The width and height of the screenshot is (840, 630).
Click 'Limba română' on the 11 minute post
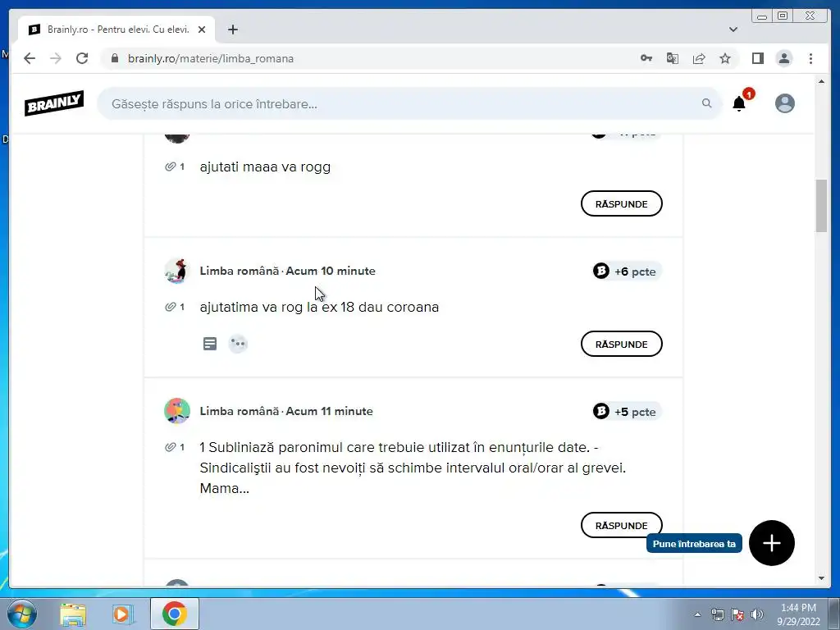(239, 412)
